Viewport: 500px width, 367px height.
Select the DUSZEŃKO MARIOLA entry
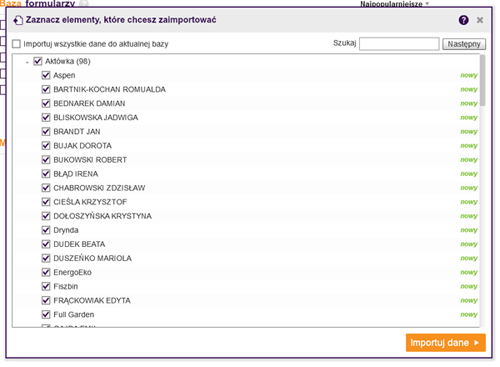click(x=93, y=258)
